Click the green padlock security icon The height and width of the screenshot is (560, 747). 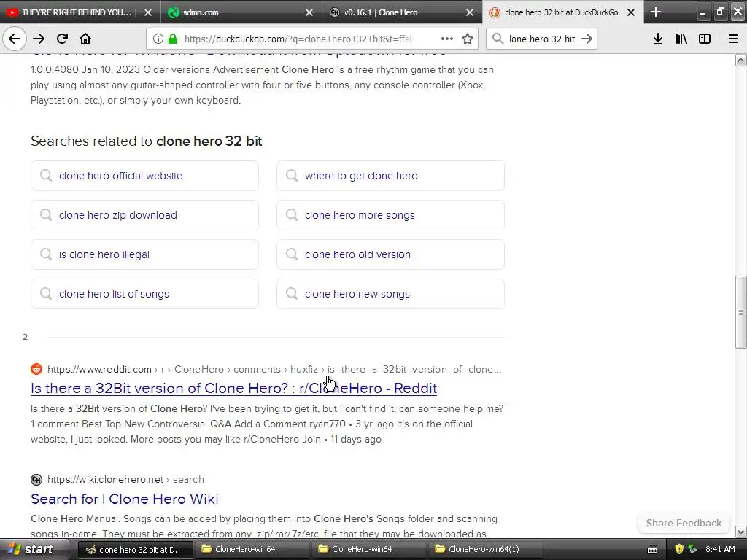coord(173,39)
